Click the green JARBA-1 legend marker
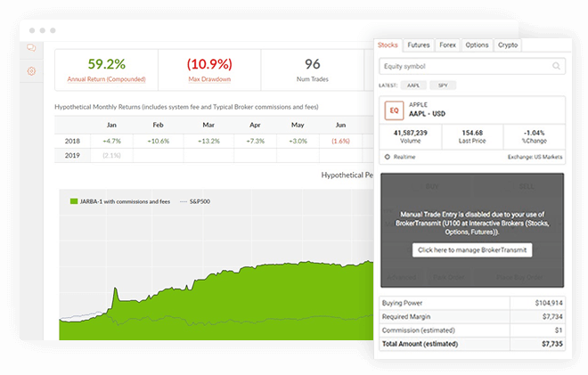 [x=73, y=201]
